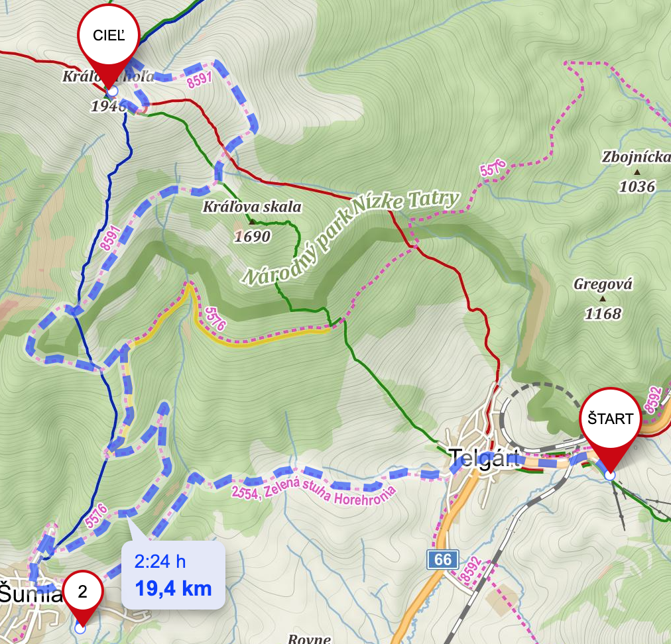Click the 8591 trail label near Kráľova hoľa

pyautogui.click(x=200, y=79)
